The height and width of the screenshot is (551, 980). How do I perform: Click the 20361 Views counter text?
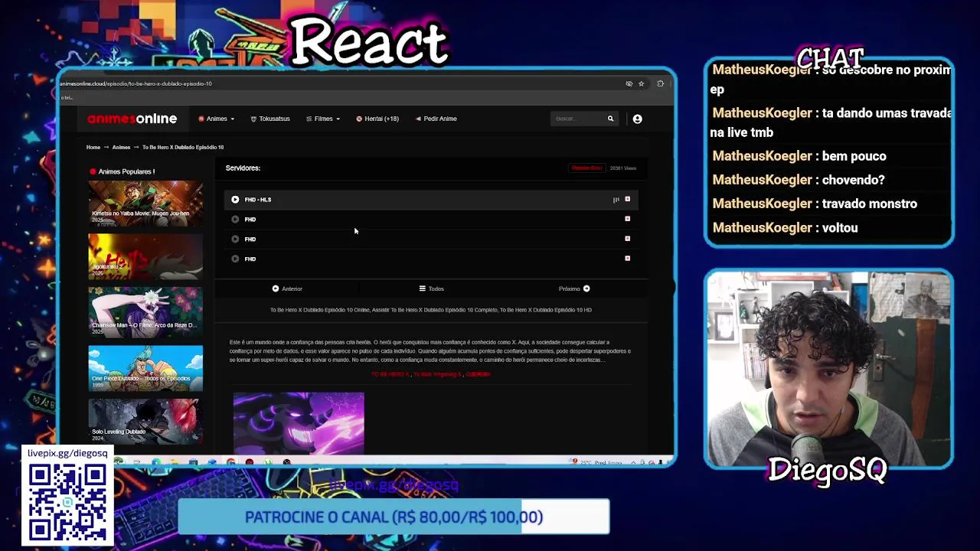pyautogui.click(x=623, y=168)
